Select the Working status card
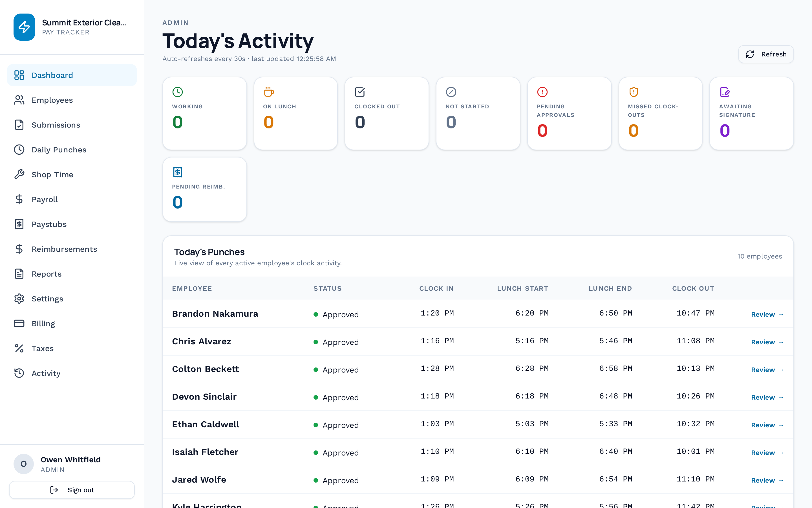This screenshot has width=812, height=508. pos(205,113)
